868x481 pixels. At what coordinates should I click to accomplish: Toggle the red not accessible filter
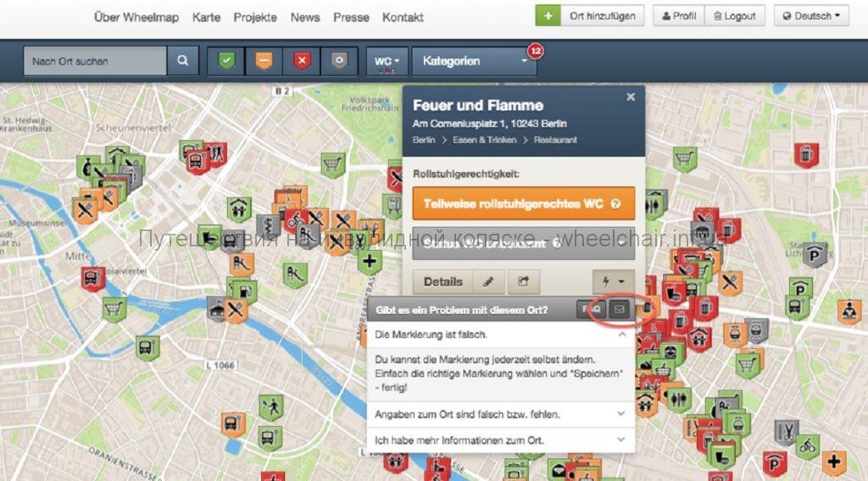[x=301, y=61]
